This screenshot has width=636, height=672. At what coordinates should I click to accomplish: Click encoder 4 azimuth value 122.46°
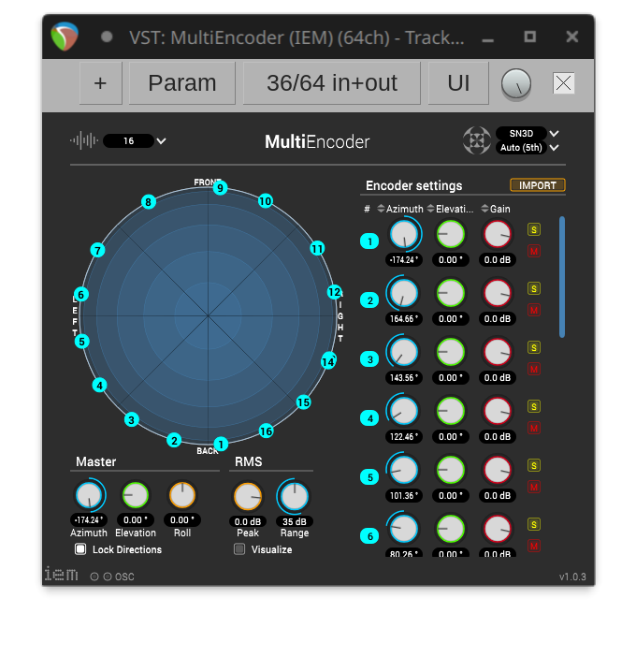404,437
